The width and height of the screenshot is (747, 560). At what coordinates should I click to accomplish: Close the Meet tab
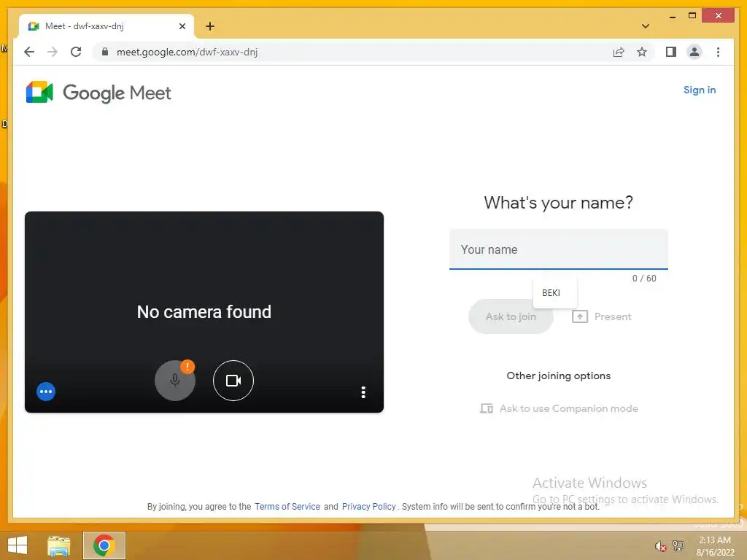(x=182, y=26)
